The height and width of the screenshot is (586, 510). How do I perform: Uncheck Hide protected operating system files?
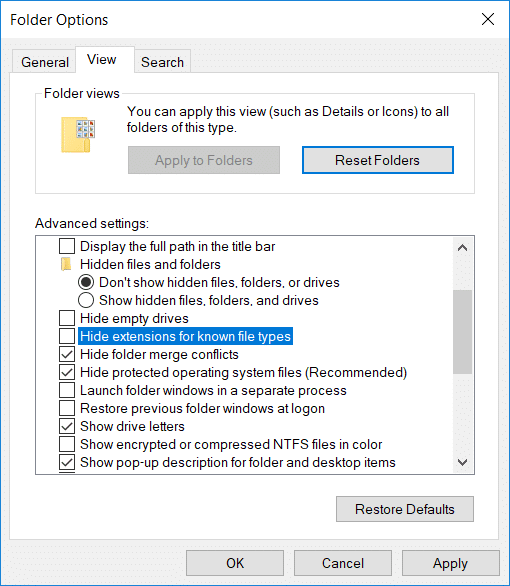[x=67, y=372]
